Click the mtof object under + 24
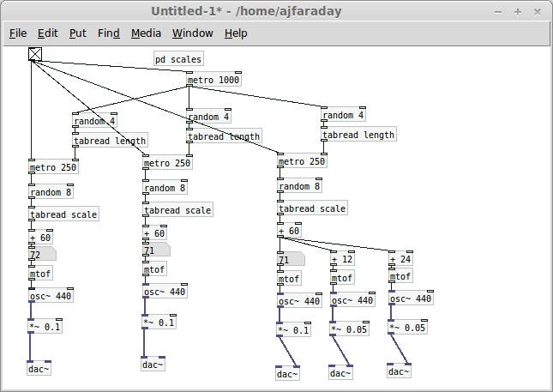 click(x=400, y=275)
